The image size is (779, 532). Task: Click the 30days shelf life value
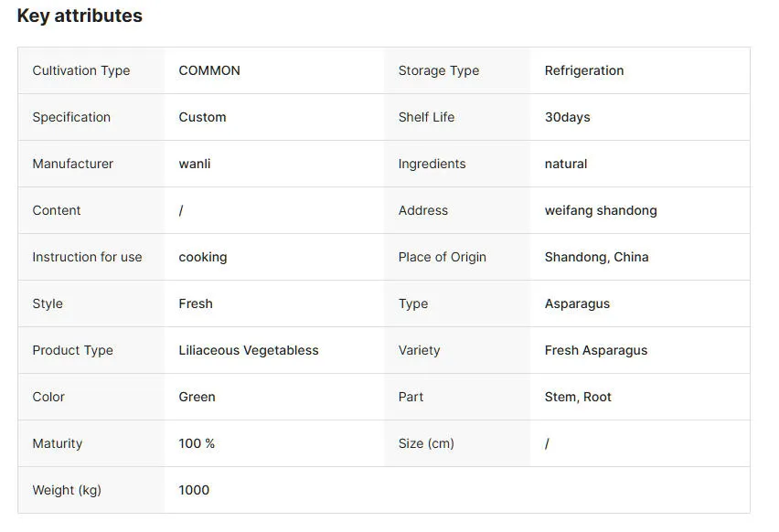tap(568, 117)
